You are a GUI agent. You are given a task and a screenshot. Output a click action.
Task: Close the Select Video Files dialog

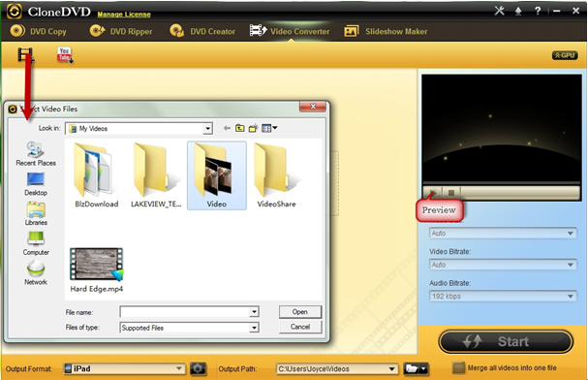pyautogui.click(x=313, y=107)
